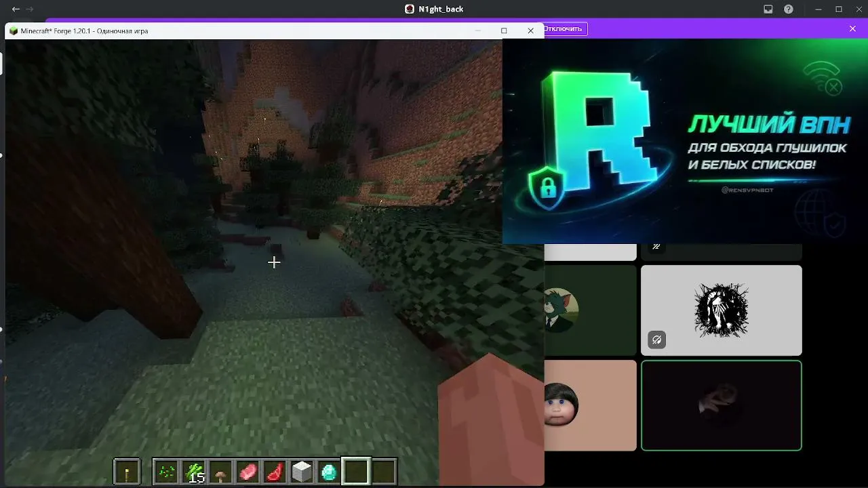The height and width of the screenshot is (488, 868).
Task: Select the baby doll avatar participant tile
Action: (x=591, y=405)
